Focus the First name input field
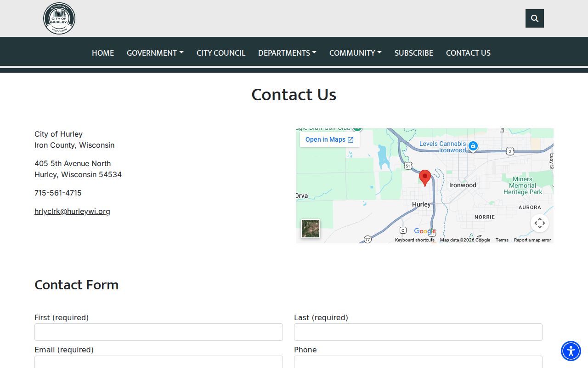588x368 pixels. pos(158,332)
